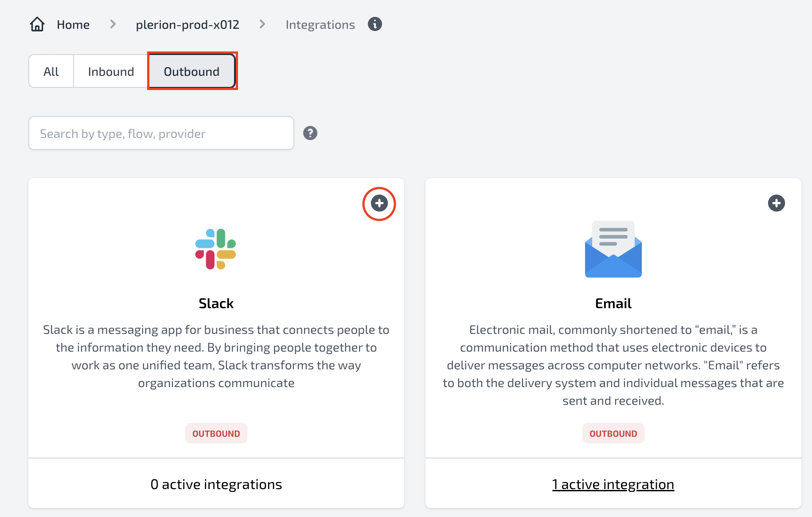
Task: Click the breadcrumb chevron after Home
Action: [113, 24]
